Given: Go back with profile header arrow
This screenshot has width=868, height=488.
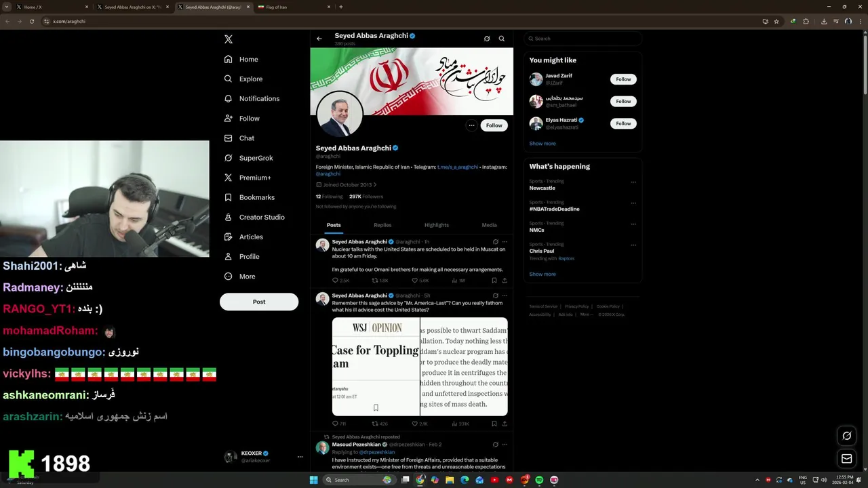Looking at the screenshot, I should pyautogui.click(x=319, y=39).
